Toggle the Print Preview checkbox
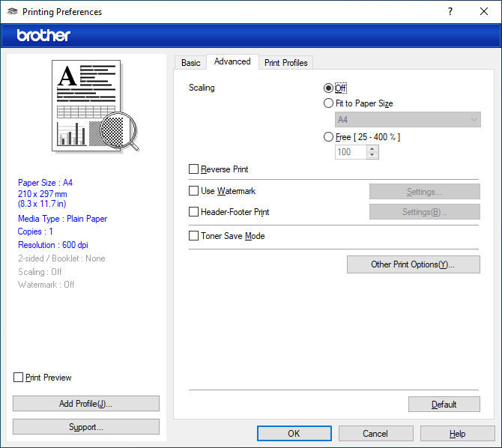 [19, 378]
